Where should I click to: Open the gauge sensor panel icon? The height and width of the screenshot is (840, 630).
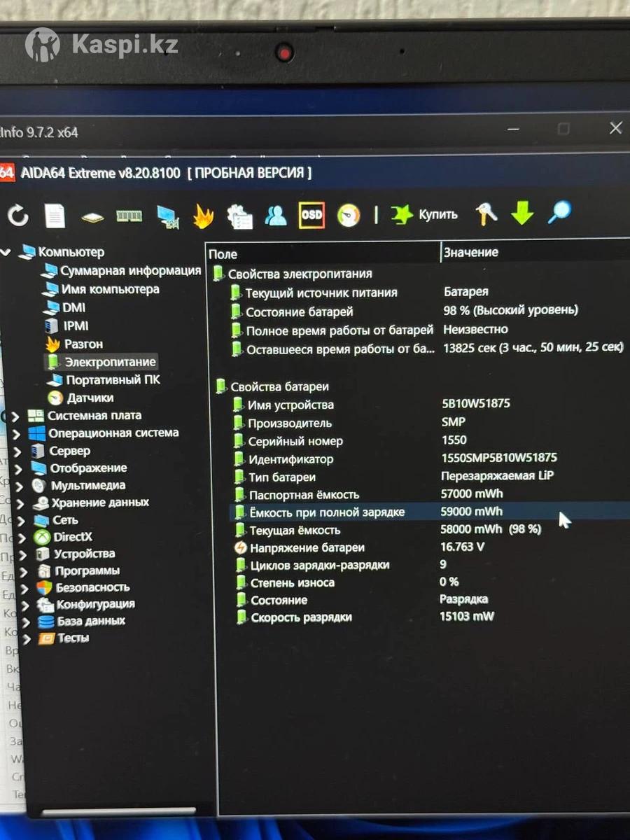pos(348,216)
